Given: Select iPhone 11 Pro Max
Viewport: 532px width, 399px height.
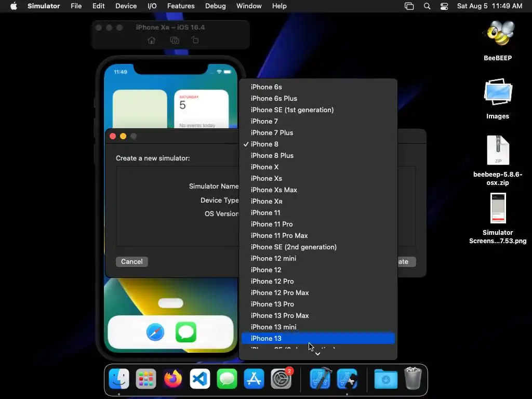Looking at the screenshot, I should tap(318, 235).
